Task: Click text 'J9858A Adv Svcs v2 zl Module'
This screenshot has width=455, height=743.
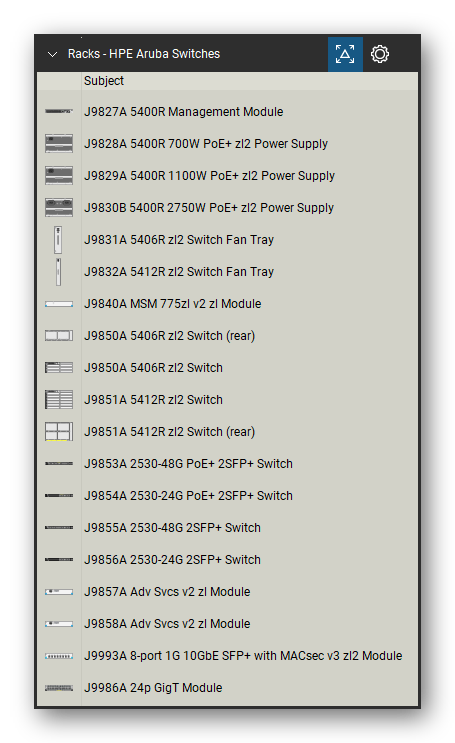Action: point(167,624)
